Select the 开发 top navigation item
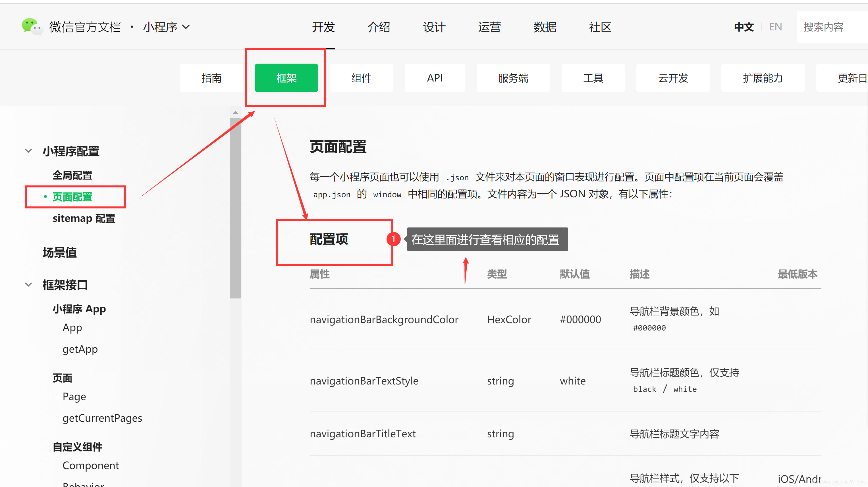 [323, 27]
